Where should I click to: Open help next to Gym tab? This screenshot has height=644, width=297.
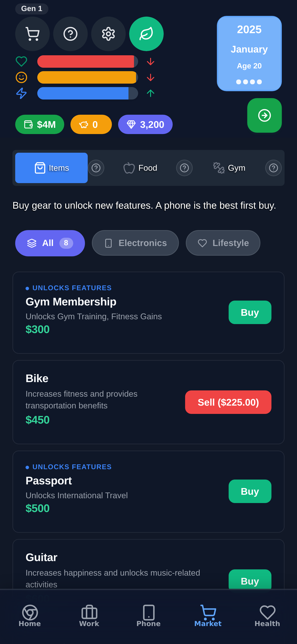click(x=274, y=168)
